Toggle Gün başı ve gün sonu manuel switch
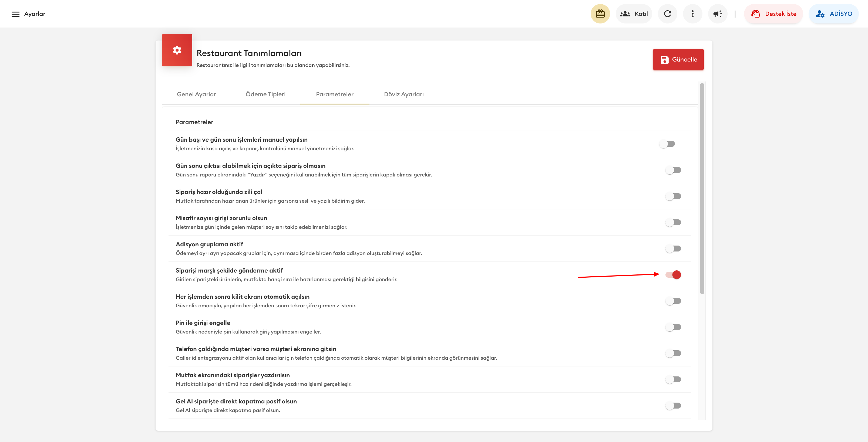The image size is (868, 442). click(667, 144)
